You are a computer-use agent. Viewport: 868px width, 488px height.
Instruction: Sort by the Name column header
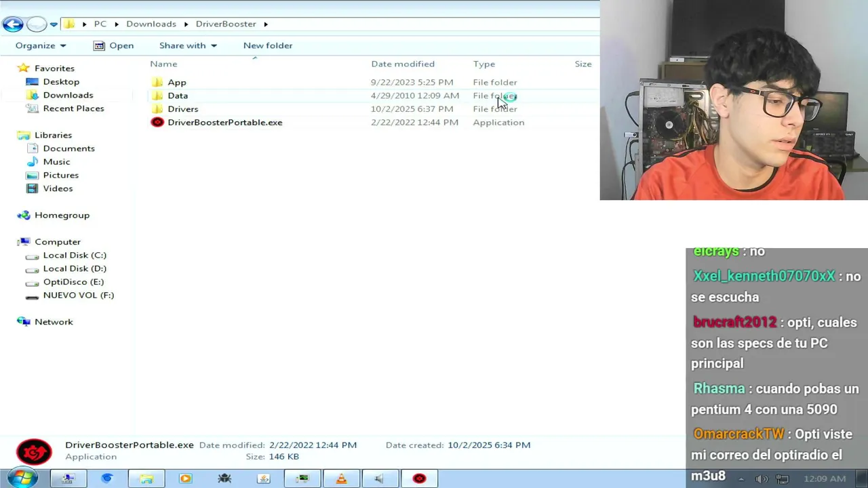click(163, 64)
